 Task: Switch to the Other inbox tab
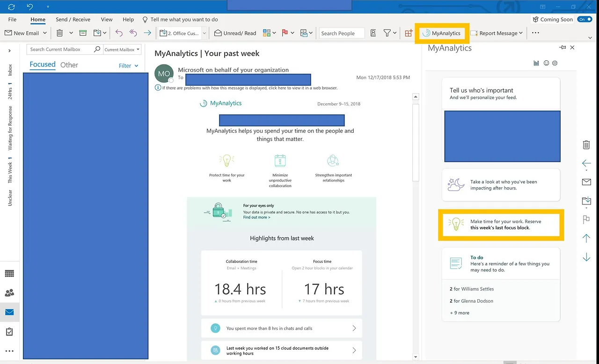(69, 65)
